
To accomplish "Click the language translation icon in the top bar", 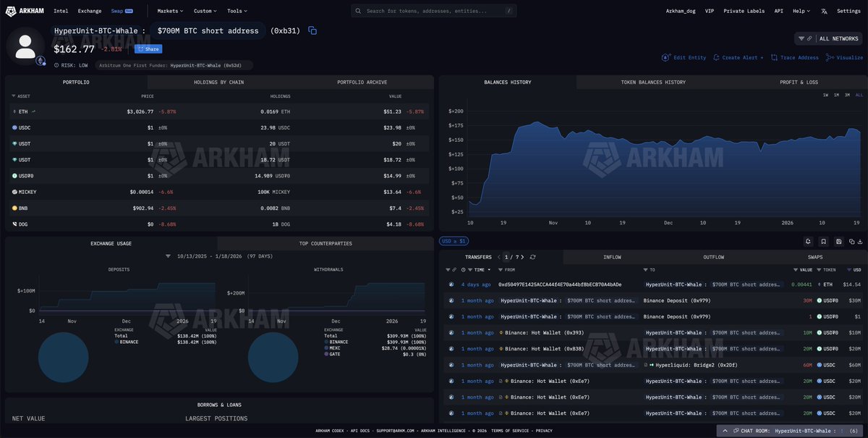I will tap(824, 11).
